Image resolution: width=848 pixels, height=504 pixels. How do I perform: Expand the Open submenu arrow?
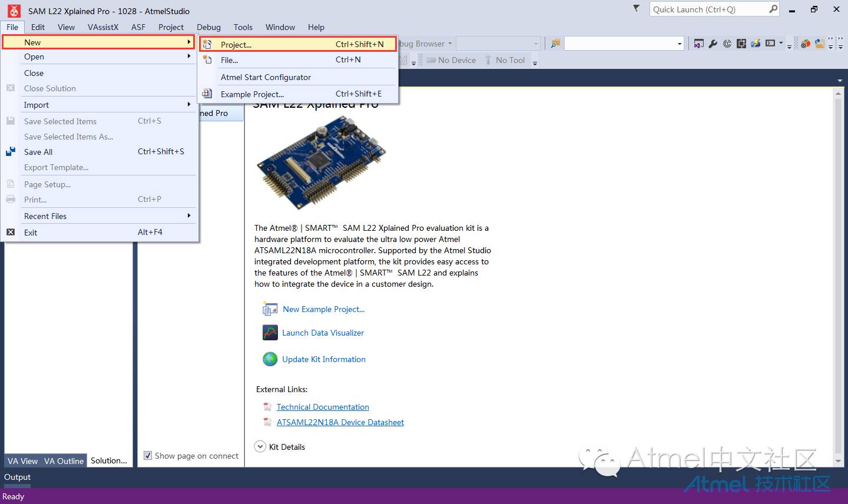point(189,56)
